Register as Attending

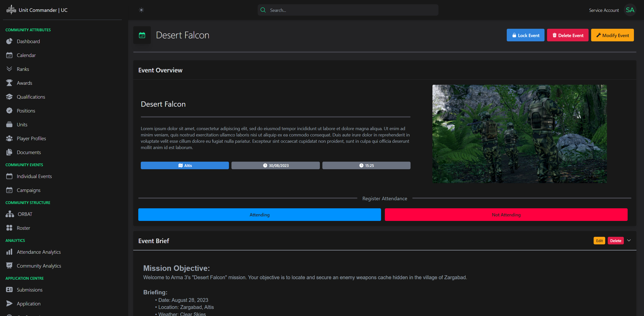pyautogui.click(x=259, y=215)
